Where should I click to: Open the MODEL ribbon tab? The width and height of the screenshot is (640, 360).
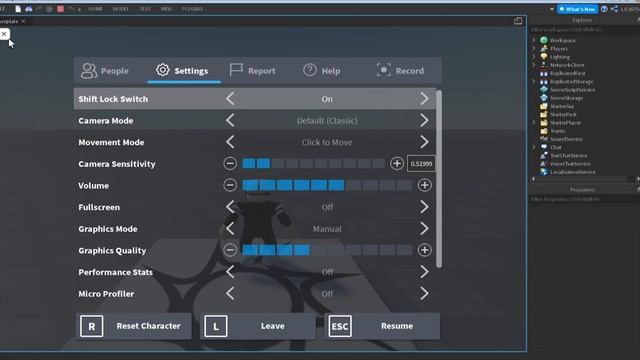click(120, 9)
